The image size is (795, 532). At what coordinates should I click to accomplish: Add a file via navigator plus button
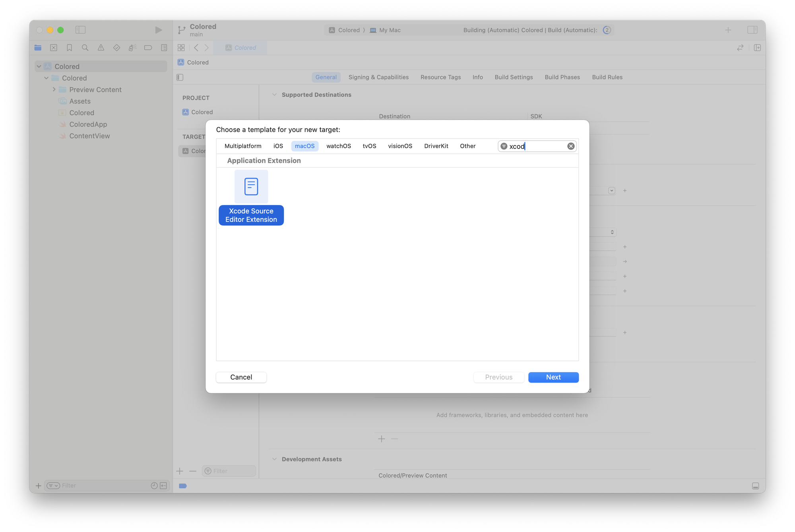39,486
